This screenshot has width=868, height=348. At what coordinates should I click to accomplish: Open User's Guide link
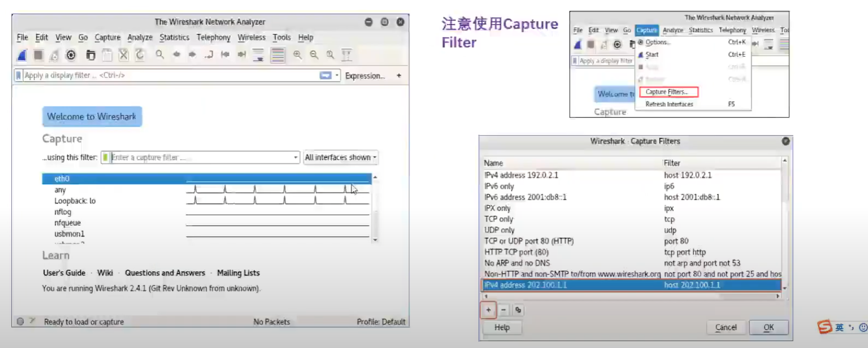(x=64, y=273)
